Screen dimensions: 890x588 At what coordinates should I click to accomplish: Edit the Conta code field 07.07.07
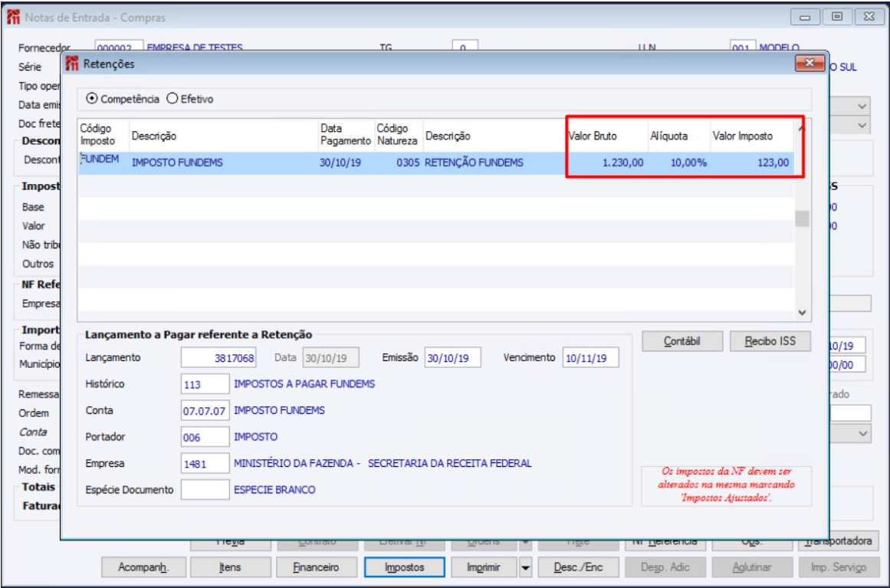coord(205,410)
